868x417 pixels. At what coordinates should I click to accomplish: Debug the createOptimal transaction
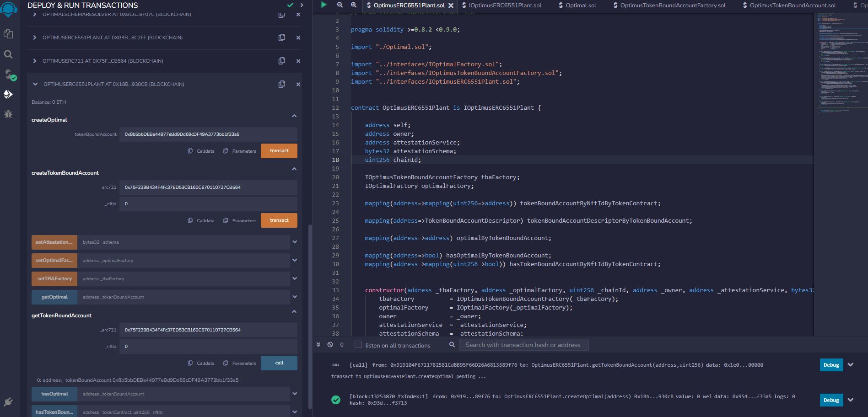point(831,400)
